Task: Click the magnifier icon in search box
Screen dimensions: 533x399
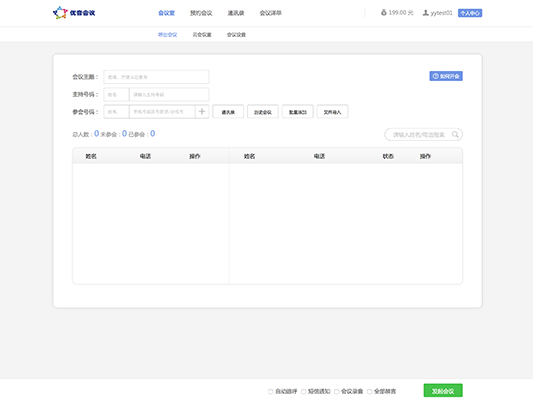Action: pos(455,135)
